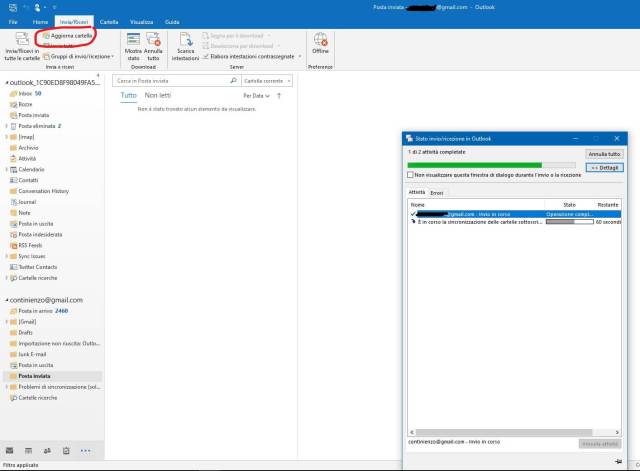This screenshot has height=471, width=640.
Task: Click the Dettagli button
Action: (604, 167)
